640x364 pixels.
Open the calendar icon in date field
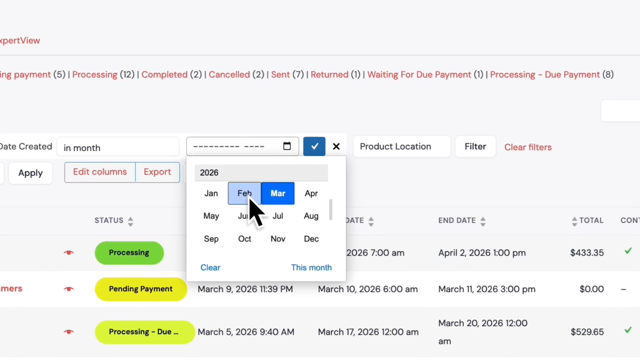click(x=287, y=146)
